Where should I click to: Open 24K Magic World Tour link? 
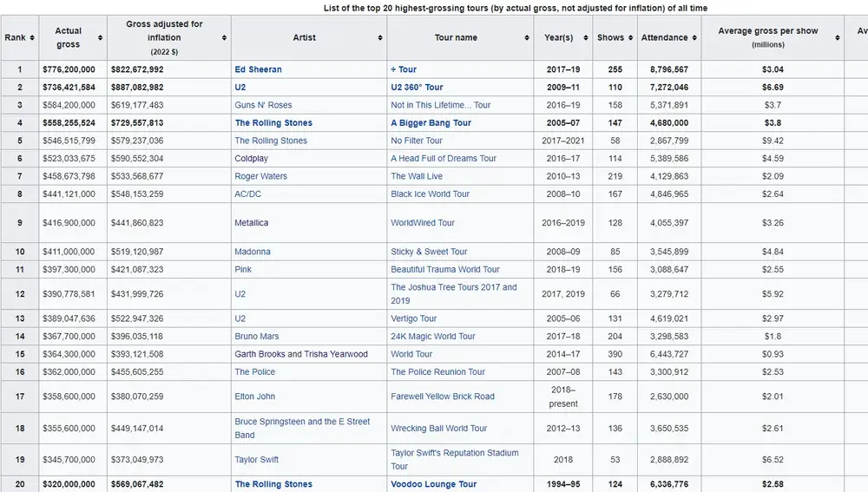[433, 336]
